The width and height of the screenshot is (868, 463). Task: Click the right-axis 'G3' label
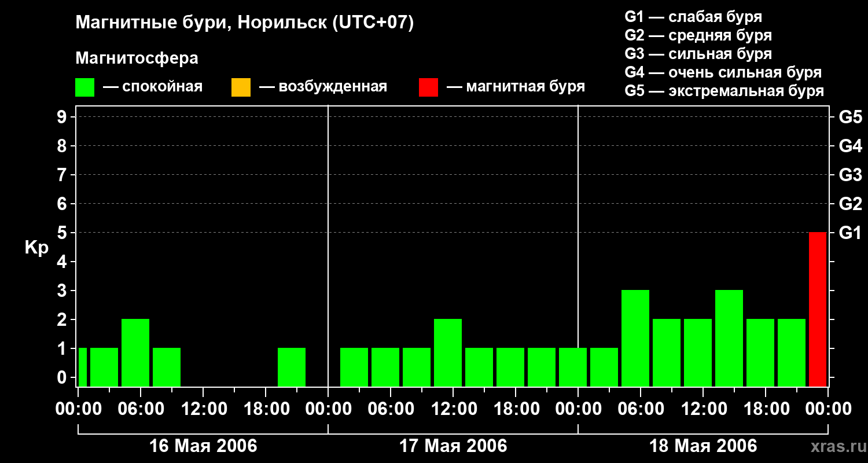[851, 175]
